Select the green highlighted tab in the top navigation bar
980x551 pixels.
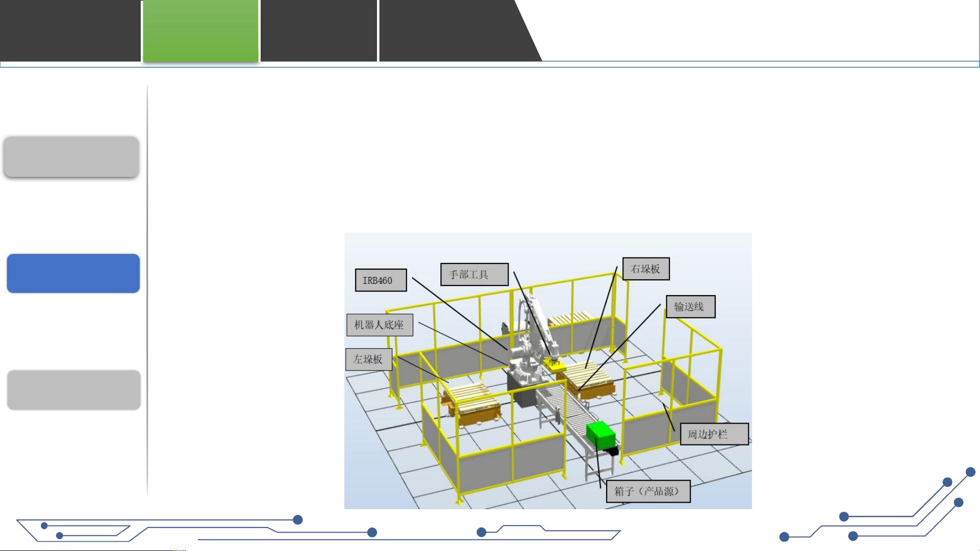[x=200, y=31]
